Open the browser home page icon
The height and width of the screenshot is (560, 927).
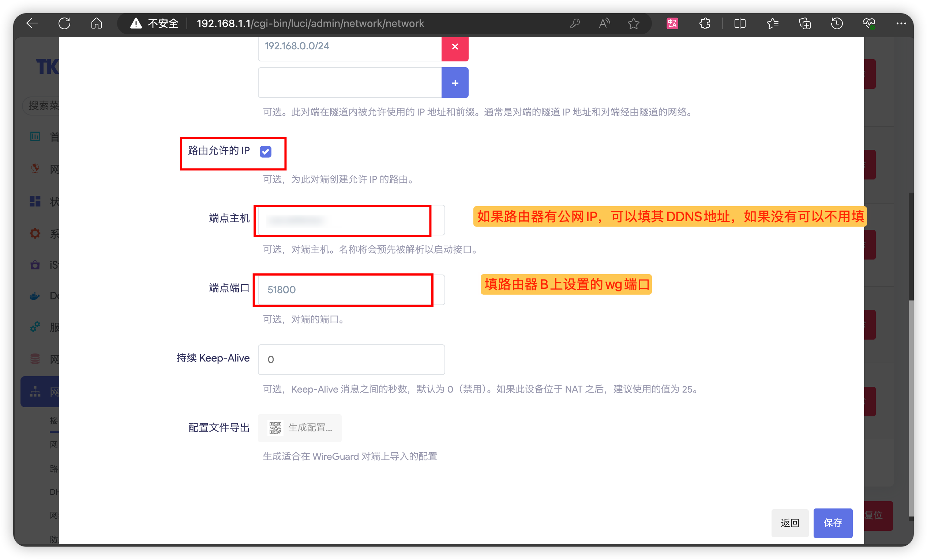(x=97, y=23)
